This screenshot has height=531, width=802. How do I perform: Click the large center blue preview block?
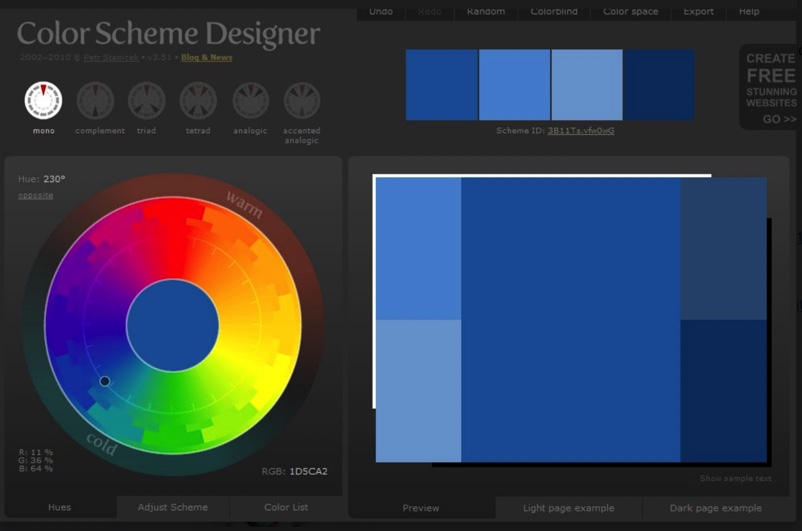[571, 320]
